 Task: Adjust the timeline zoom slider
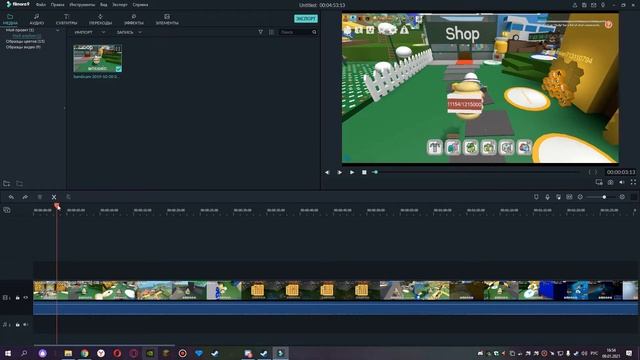604,197
